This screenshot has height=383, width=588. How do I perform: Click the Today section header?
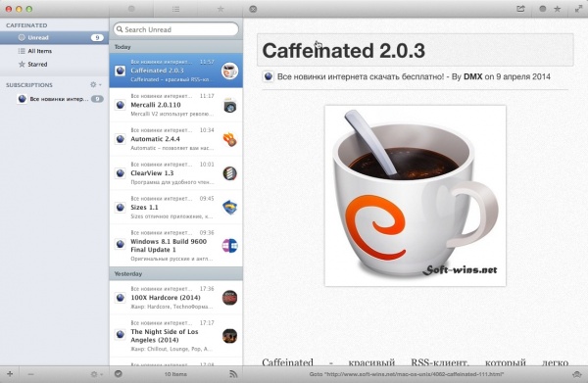(x=175, y=47)
